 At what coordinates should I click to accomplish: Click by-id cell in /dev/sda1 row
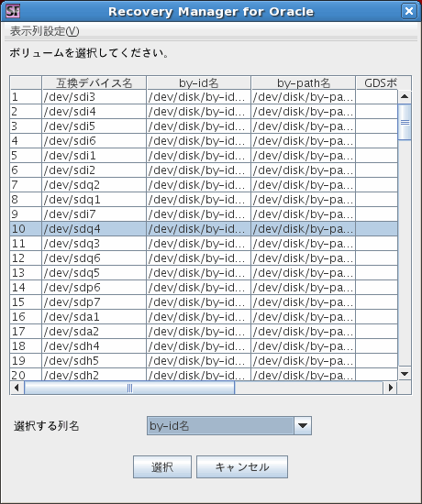[198, 317]
